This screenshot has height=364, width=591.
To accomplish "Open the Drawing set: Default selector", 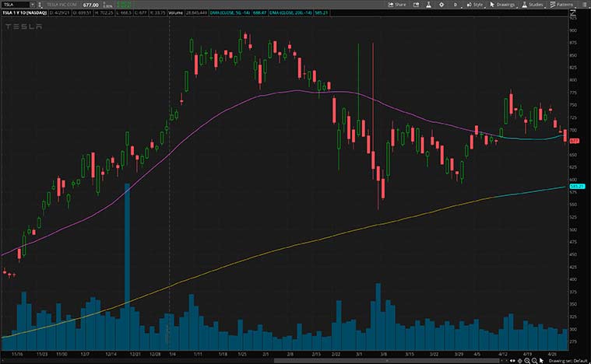I will pyautogui.click(x=568, y=361).
